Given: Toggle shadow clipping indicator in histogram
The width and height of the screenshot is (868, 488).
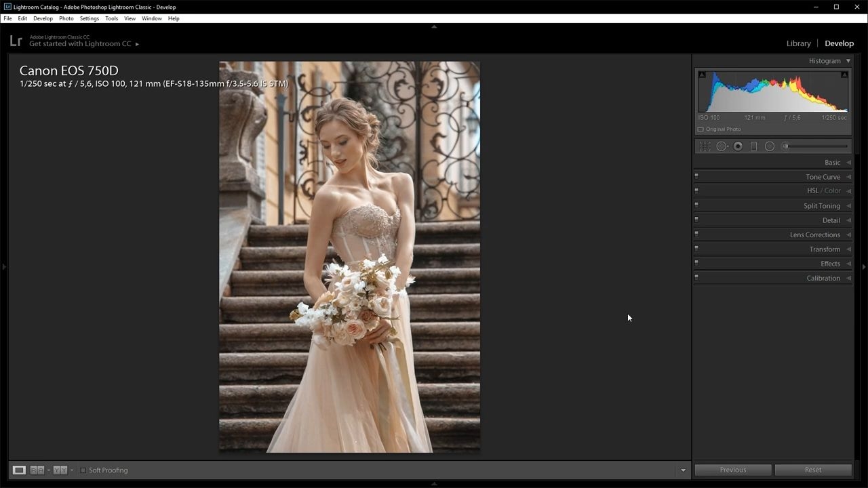Looking at the screenshot, I should click(x=702, y=75).
